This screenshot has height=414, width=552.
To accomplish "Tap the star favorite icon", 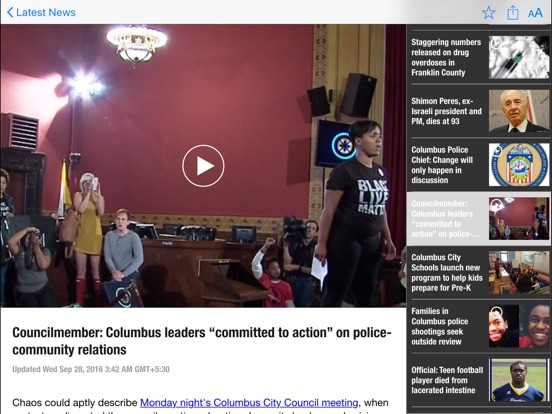I will tap(489, 13).
